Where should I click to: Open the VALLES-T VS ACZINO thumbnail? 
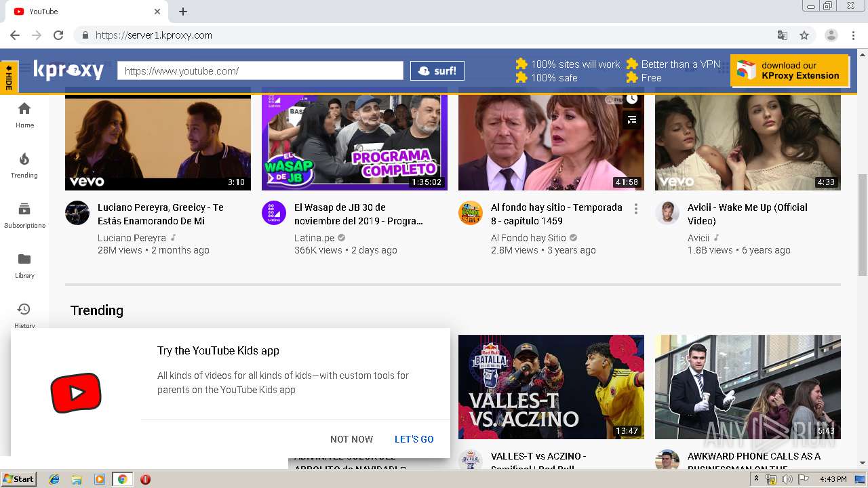551,387
